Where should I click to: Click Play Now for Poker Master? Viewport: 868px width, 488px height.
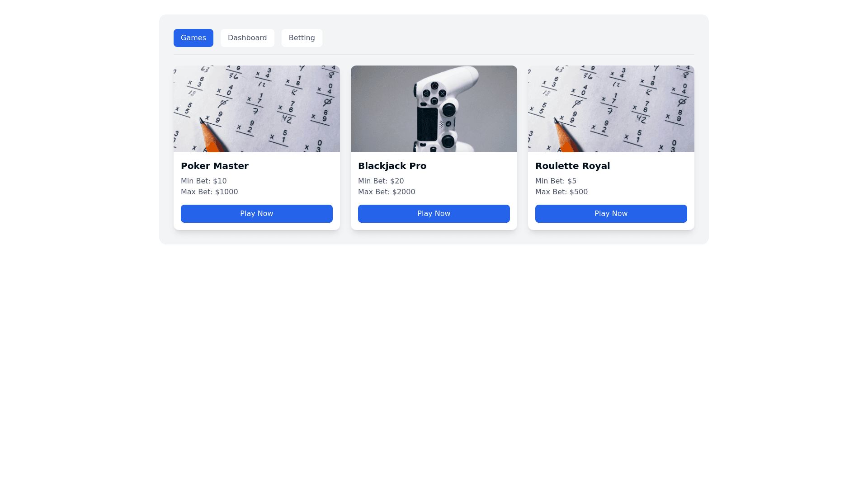(257, 214)
